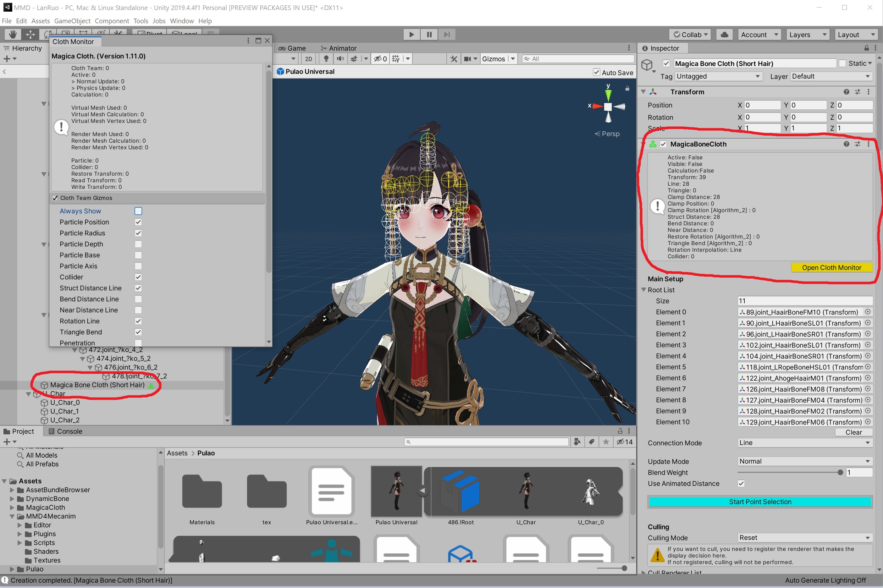
Task: Toggle the Inspector lock icon
Action: [x=866, y=48]
